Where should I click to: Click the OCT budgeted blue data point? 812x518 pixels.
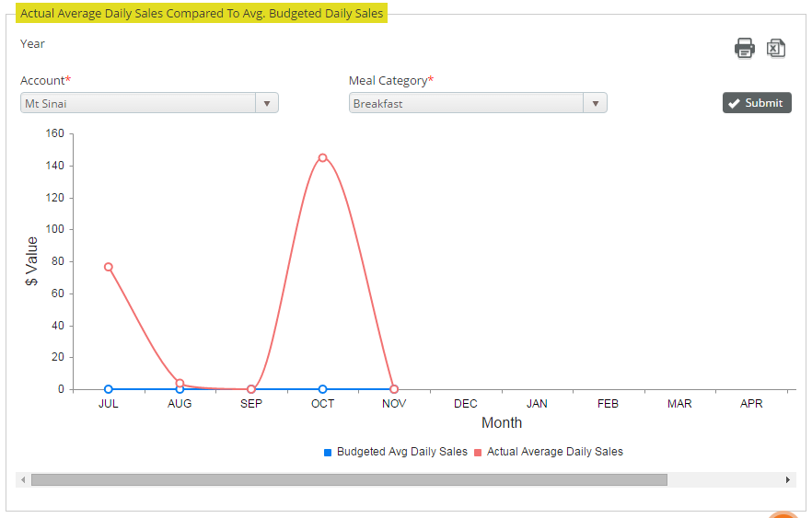(322, 389)
